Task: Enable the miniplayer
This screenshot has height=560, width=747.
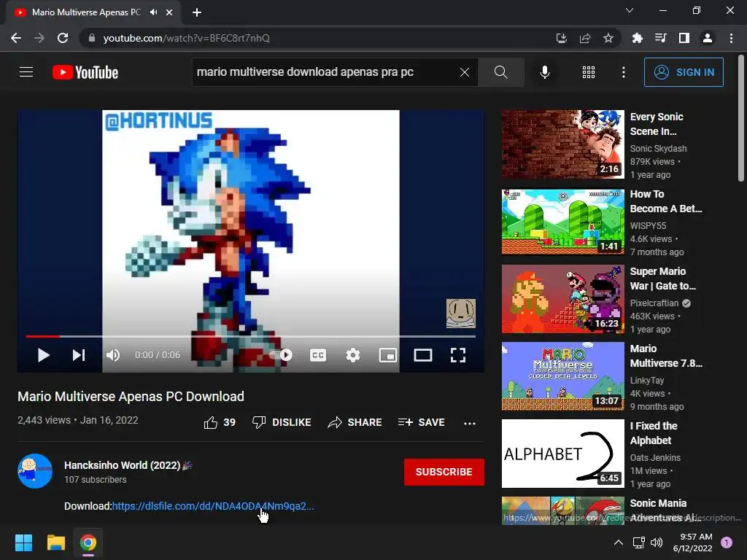Action: 388,355
